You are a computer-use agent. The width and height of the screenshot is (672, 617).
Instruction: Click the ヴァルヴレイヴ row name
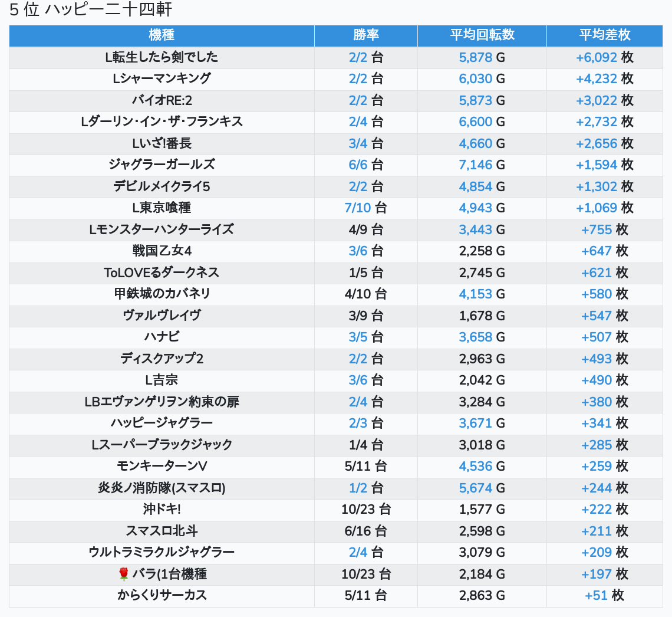(162, 316)
